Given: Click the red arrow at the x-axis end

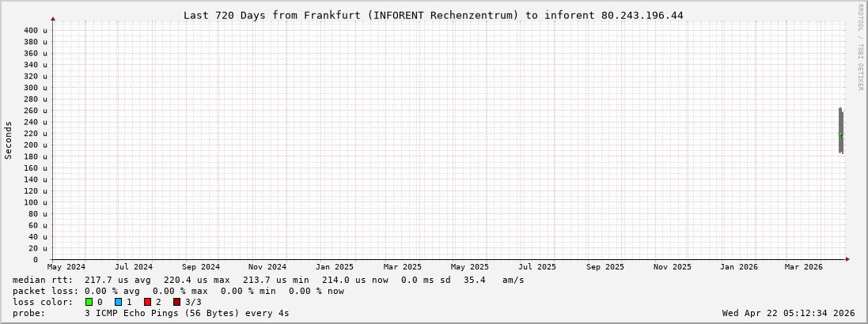Looking at the screenshot, I should 847,259.
